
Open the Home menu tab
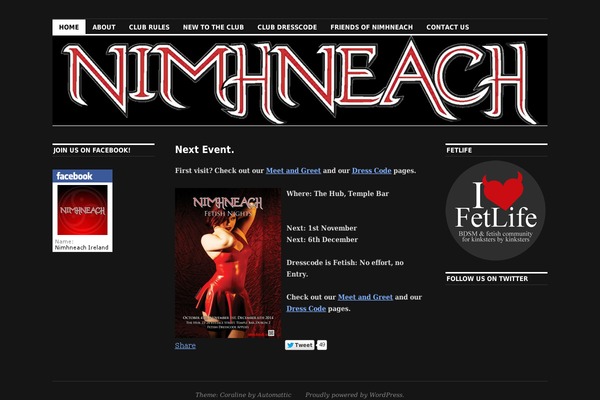[69, 27]
